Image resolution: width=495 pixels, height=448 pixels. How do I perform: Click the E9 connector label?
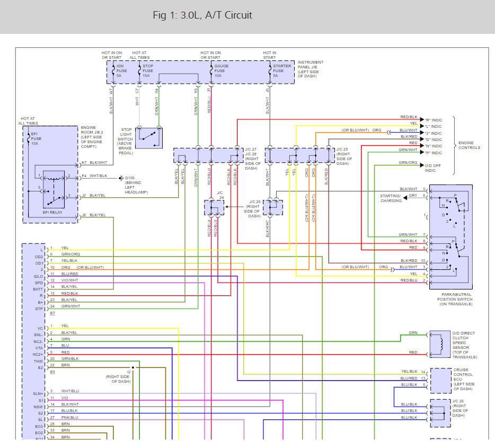52,372
